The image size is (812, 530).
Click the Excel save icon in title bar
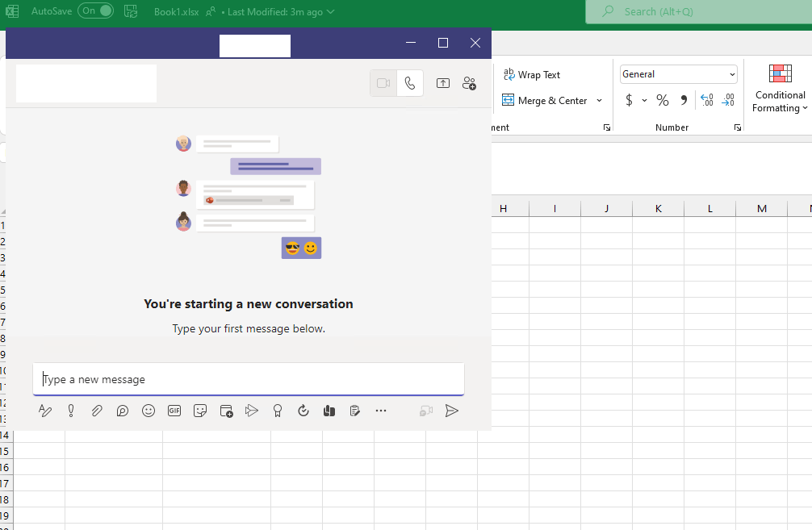click(x=131, y=11)
